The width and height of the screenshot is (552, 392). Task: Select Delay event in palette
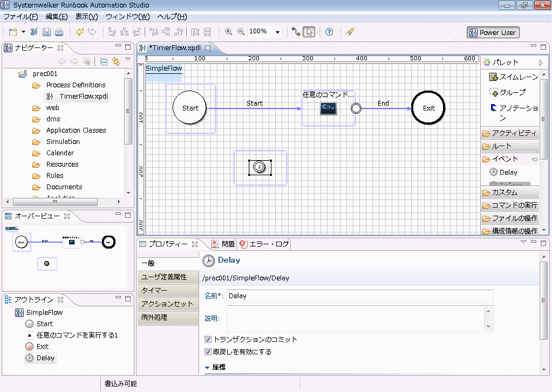point(504,172)
